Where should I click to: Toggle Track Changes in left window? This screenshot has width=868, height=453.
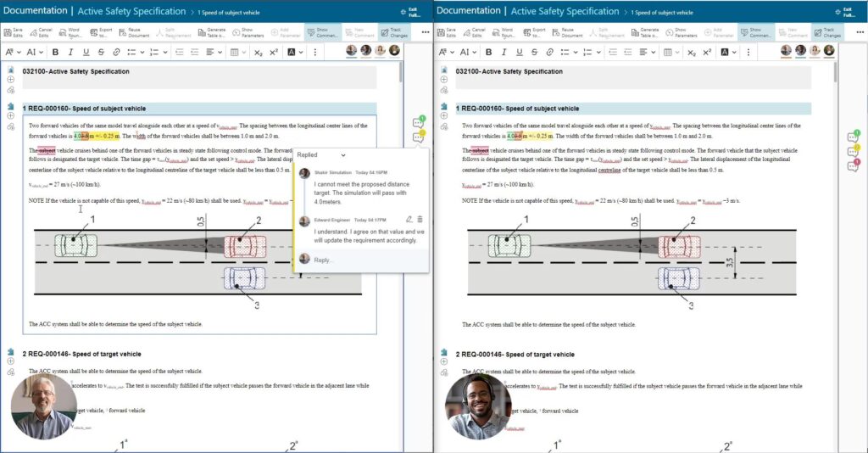(394, 33)
